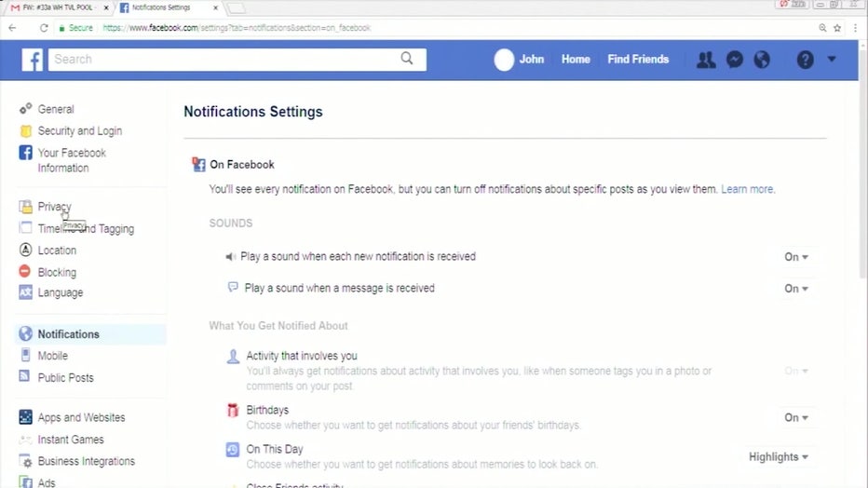Click the Apps and Websites icon
The image size is (868, 488).
pos(25,417)
